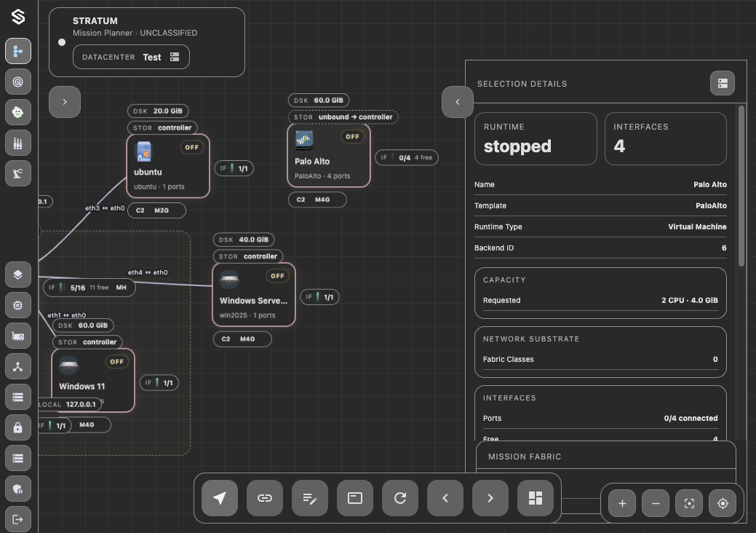The width and height of the screenshot is (756, 533).
Task: Open the padlock security sidebar icon
Action: [x=18, y=428]
